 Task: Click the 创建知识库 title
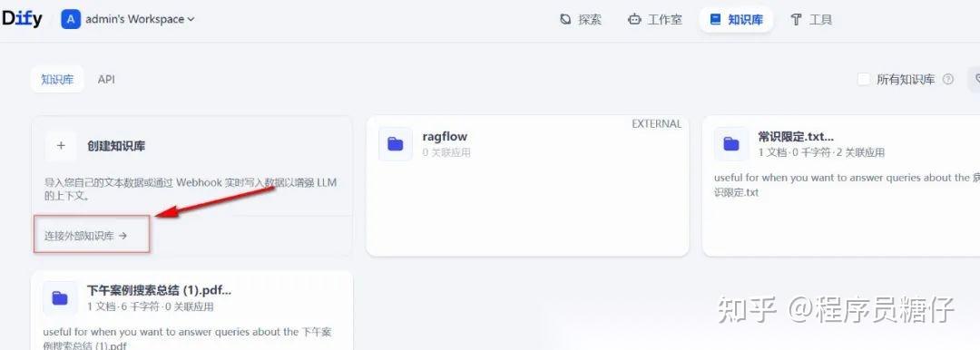(116, 146)
